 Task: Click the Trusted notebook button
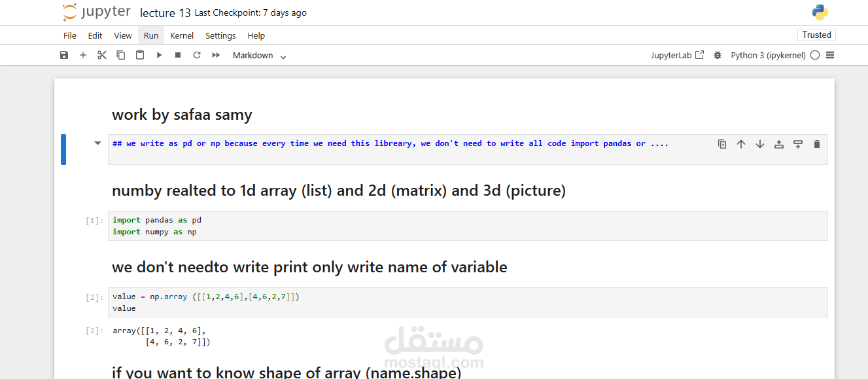pos(816,35)
